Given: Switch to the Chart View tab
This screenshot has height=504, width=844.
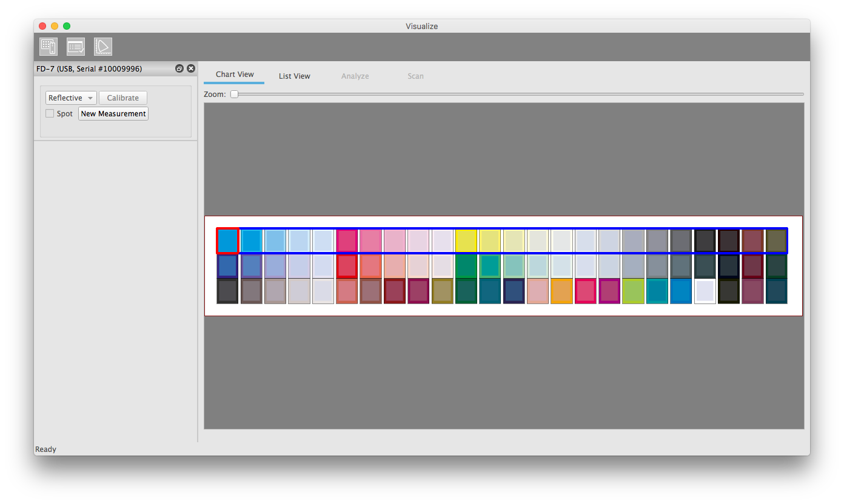Looking at the screenshot, I should pyautogui.click(x=235, y=75).
